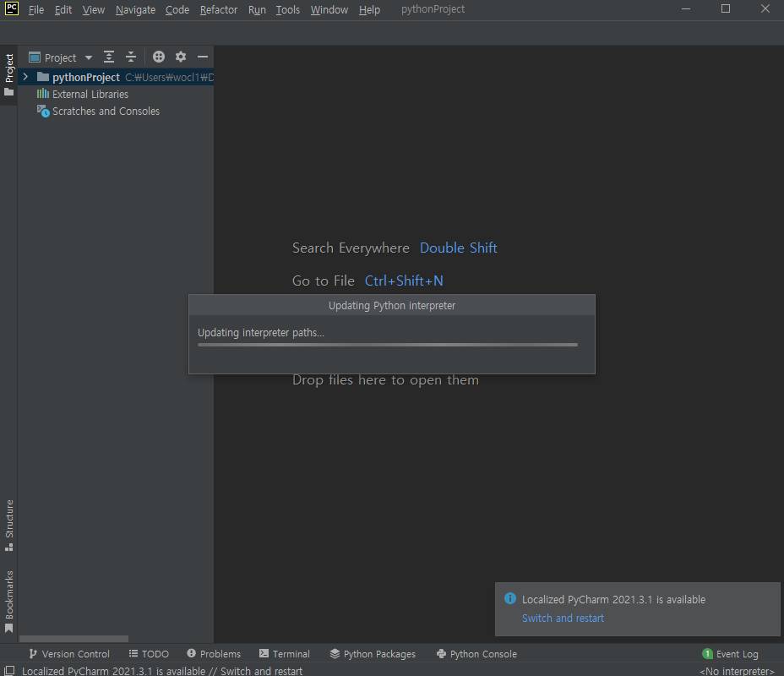
Task: Click the Updating interpreter paths label
Action: click(x=261, y=332)
